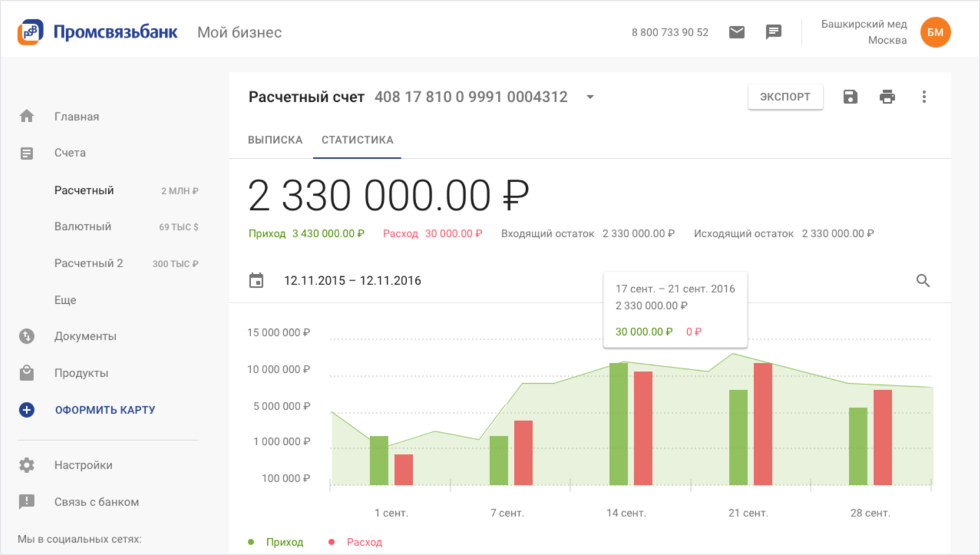980x555 pixels.
Task: Open the chat message icon in header
Action: click(x=773, y=32)
